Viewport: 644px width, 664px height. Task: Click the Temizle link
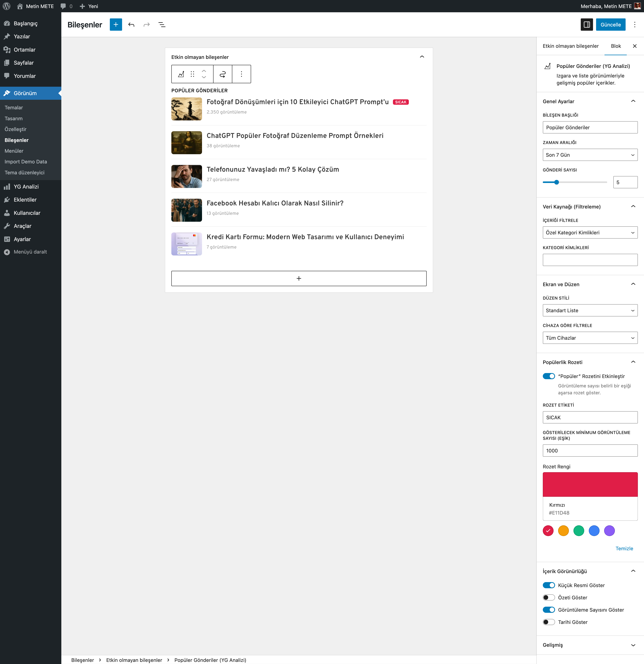[624, 549]
